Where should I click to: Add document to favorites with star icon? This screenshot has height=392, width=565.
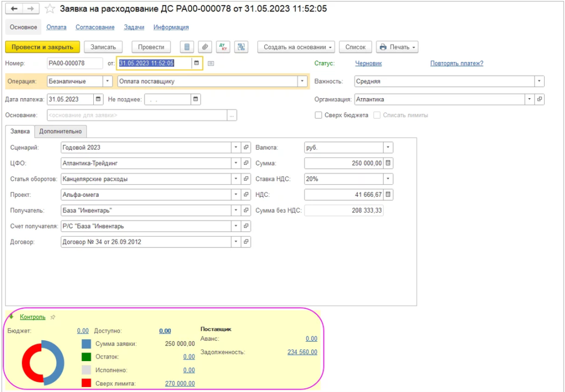coord(50,9)
